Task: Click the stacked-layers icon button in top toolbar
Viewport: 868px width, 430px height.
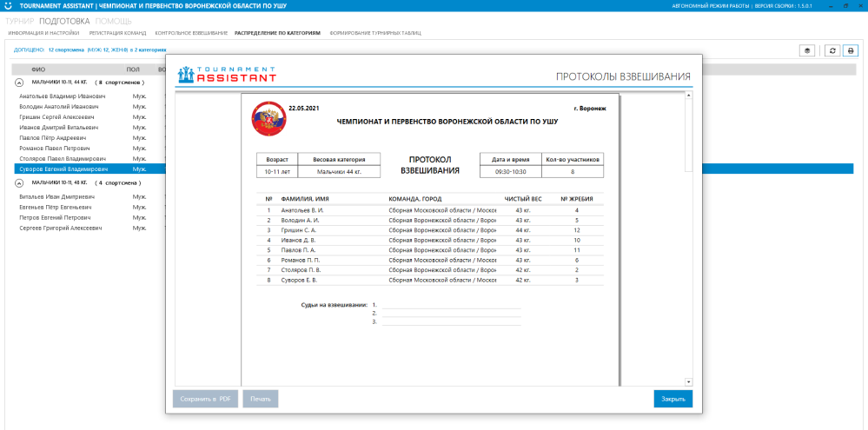Action: pyautogui.click(x=807, y=50)
